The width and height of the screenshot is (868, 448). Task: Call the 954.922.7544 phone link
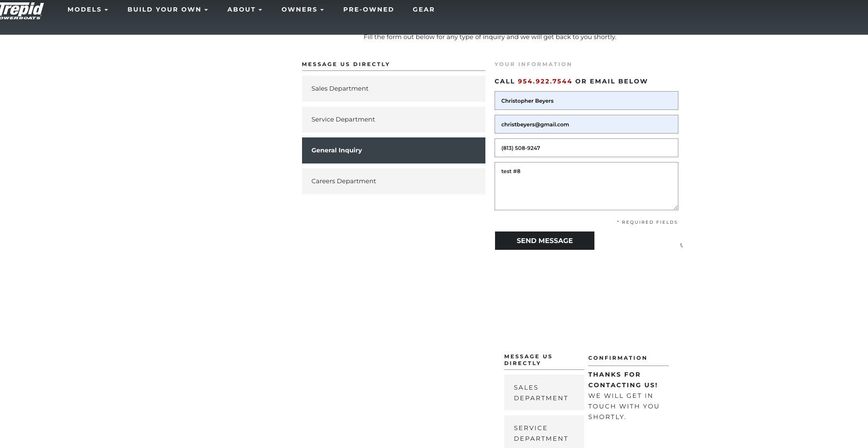545,81
